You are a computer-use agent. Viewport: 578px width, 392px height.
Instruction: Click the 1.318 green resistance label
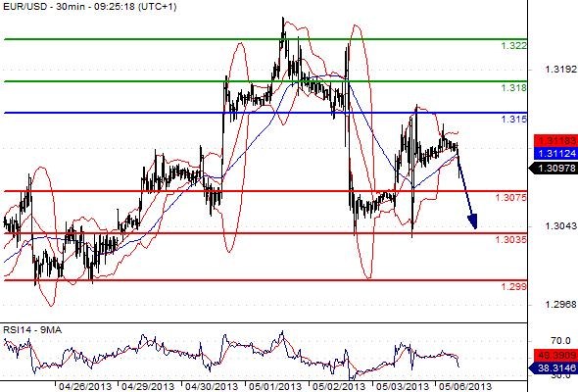click(x=514, y=88)
